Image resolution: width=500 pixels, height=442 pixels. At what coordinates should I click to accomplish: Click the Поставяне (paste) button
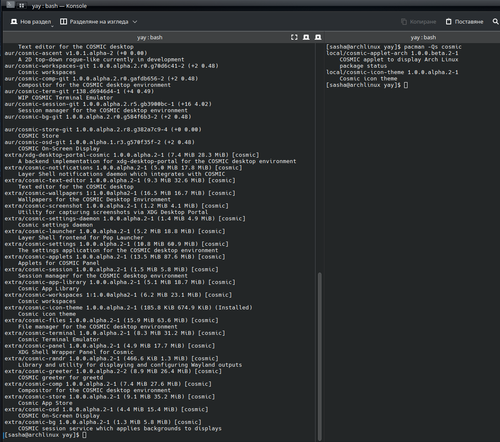point(464,22)
